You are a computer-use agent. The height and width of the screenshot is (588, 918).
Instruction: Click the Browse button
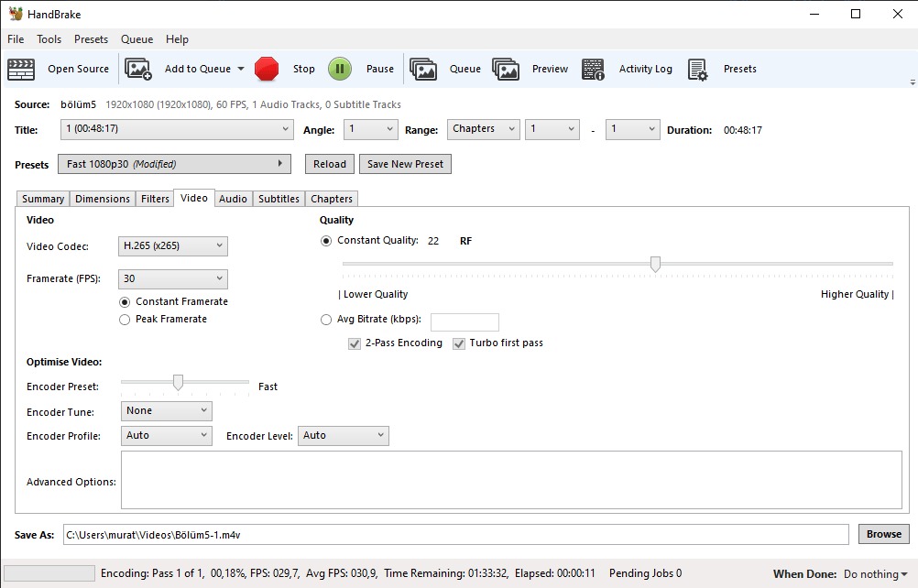[884, 534]
